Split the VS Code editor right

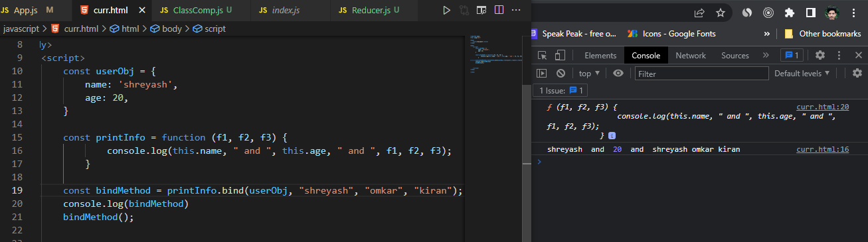[x=499, y=11]
